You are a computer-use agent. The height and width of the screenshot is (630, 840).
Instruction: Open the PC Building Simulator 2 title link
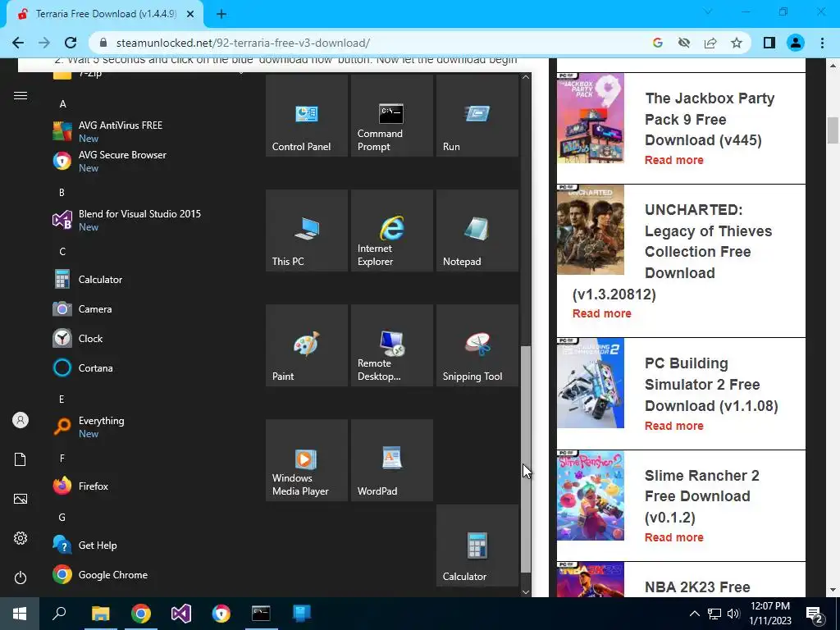711,384
